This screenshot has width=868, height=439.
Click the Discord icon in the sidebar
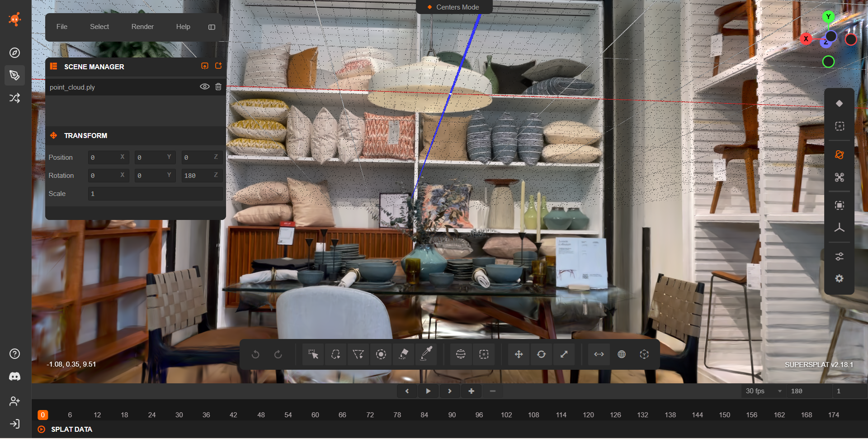pyautogui.click(x=15, y=377)
